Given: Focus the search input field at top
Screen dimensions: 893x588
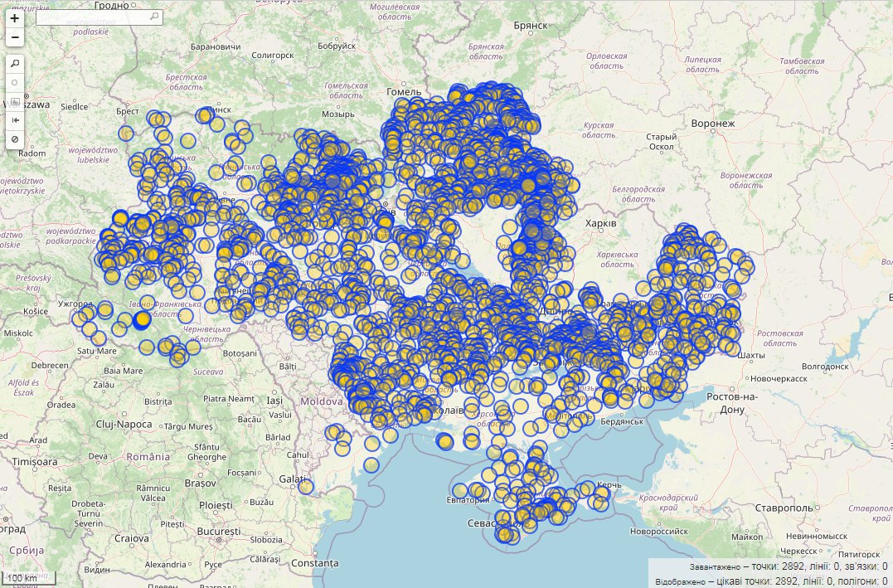Looking at the screenshot, I should (99, 17).
